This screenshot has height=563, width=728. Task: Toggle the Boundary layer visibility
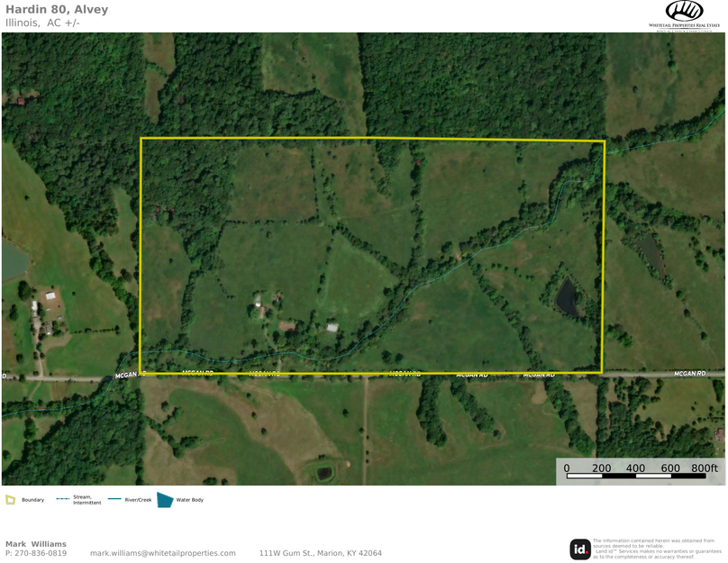(x=12, y=500)
